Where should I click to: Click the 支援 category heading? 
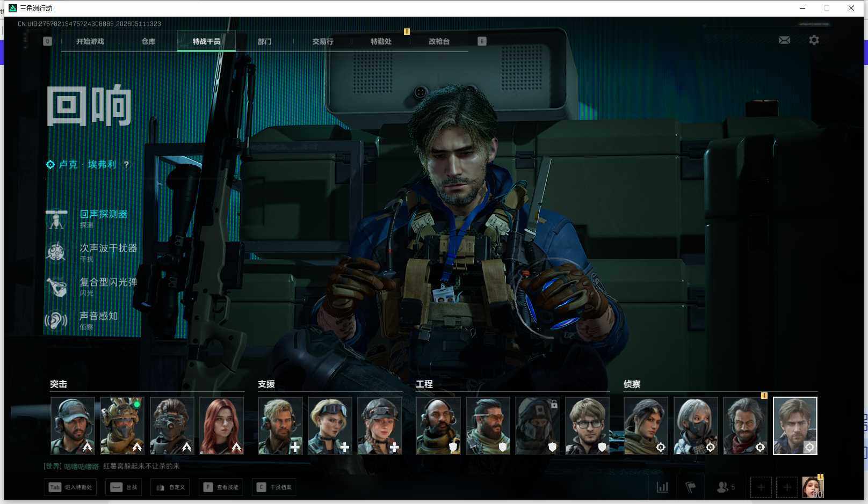pos(266,384)
